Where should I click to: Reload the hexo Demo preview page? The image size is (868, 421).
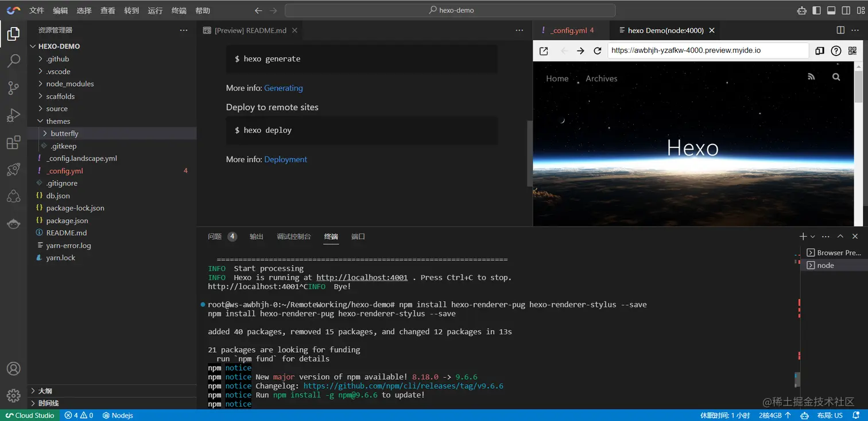click(597, 50)
